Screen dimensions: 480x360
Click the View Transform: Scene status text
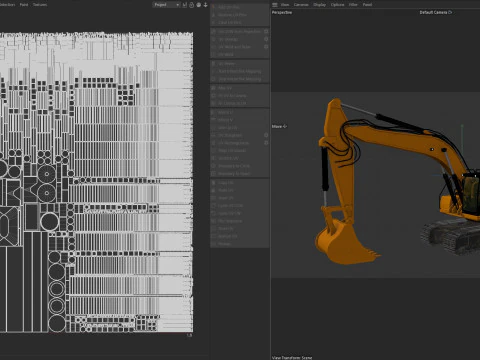(x=292, y=358)
